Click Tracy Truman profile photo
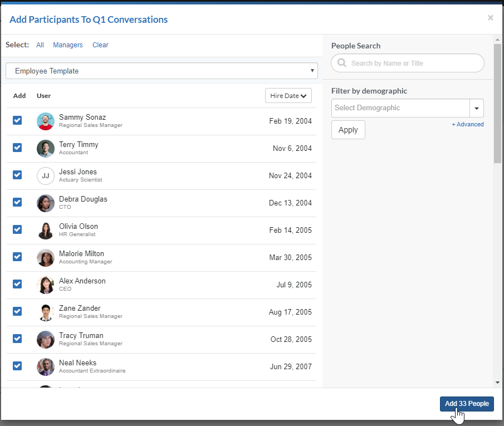This screenshot has height=426, width=504. [x=46, y=340]
